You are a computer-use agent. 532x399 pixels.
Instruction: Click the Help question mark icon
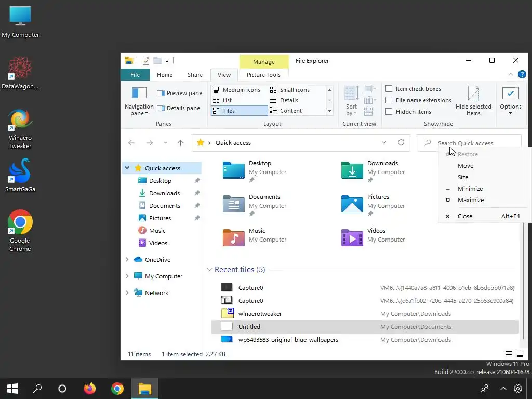tap(522, 74)
